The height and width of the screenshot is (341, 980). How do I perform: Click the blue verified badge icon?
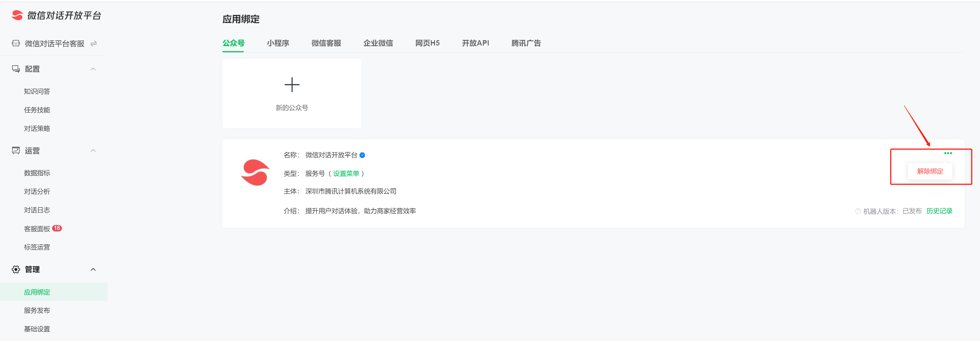[362, 155]
